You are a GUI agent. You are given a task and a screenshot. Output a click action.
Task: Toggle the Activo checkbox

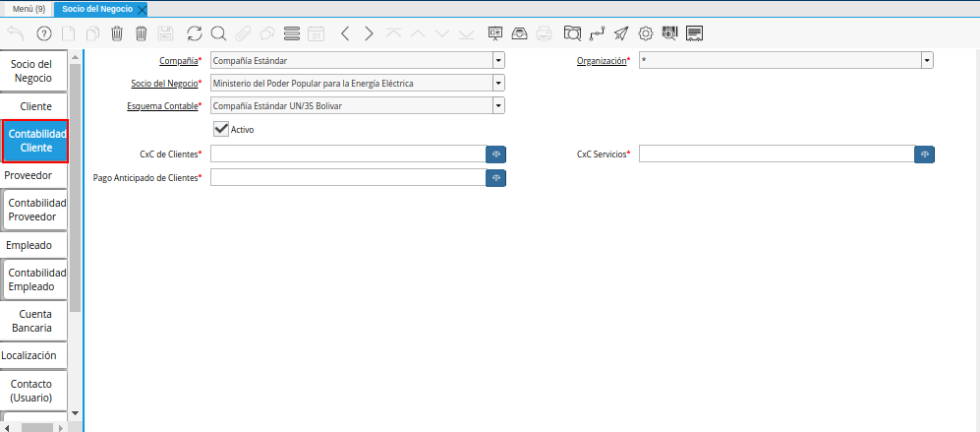tap(220, 129)
